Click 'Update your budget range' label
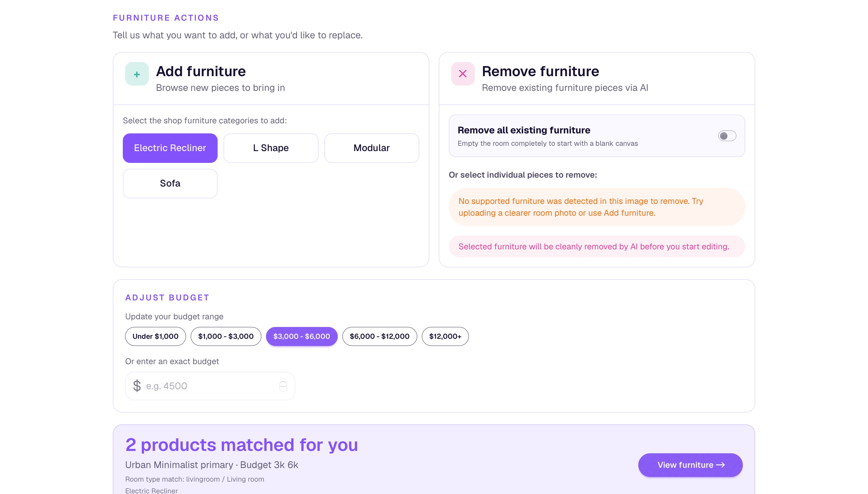 174,316
